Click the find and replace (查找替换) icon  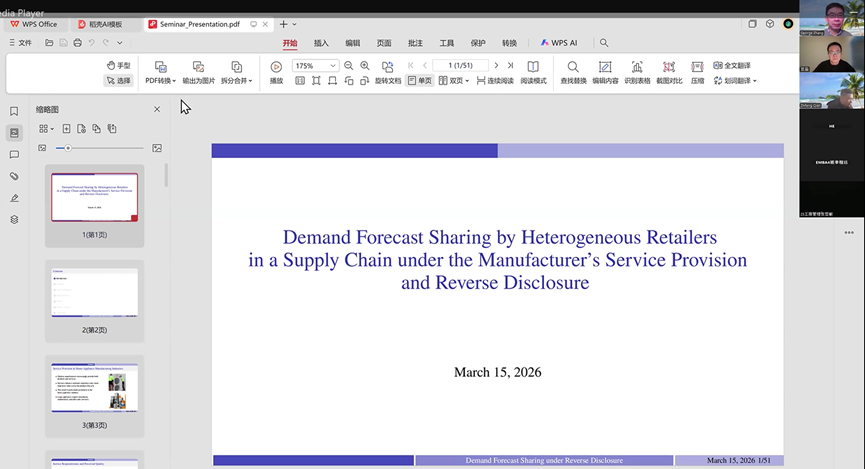tap(573, 67)
